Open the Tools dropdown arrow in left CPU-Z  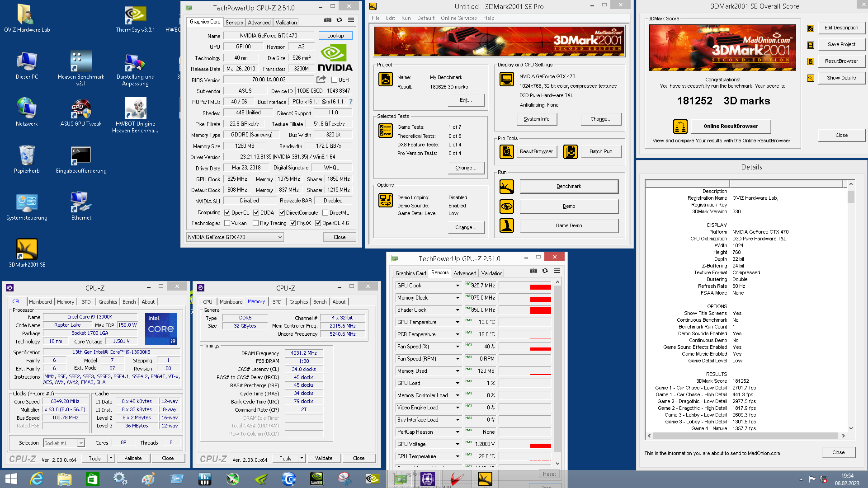[x=110, y=458]
